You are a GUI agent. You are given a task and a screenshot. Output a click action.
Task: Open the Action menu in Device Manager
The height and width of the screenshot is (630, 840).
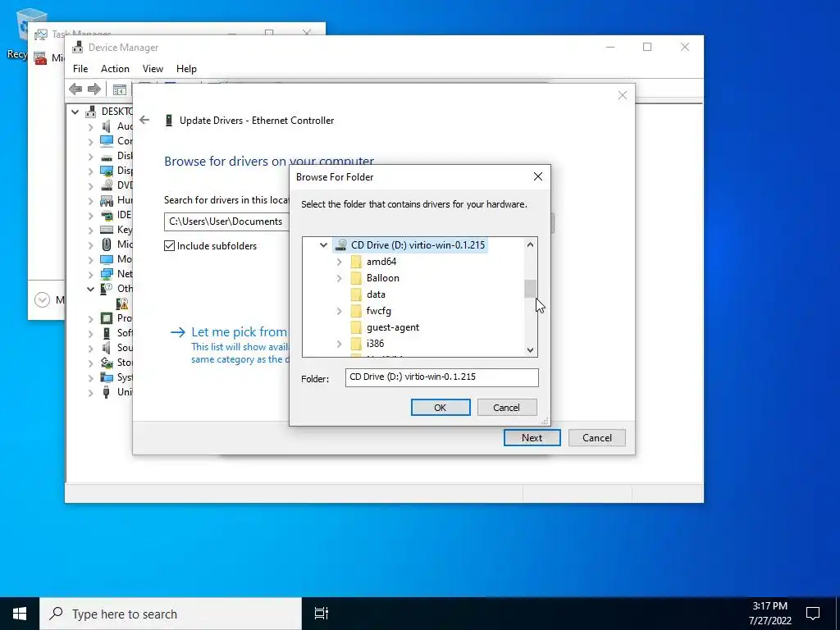click(115, 69)
